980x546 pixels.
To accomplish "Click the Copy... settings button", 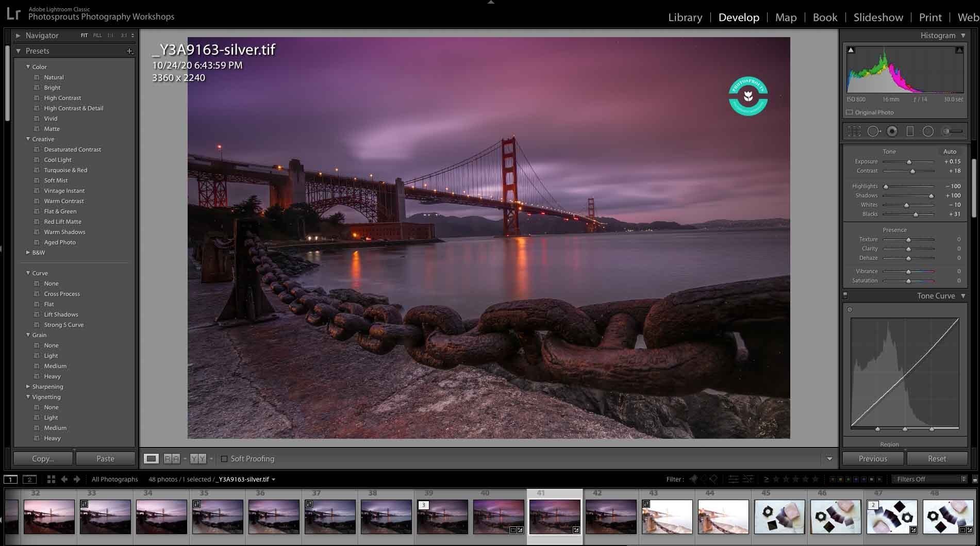I will pos(43,458).
